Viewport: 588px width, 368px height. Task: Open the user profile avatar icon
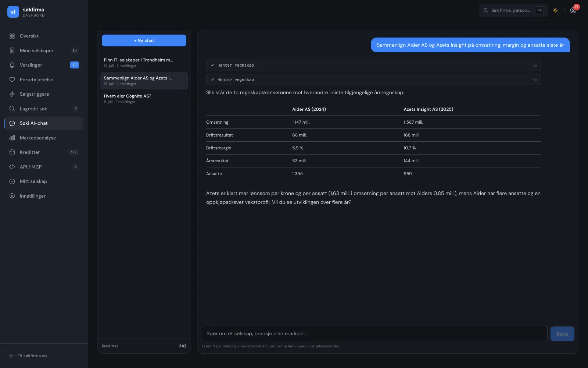coord(573,10)
